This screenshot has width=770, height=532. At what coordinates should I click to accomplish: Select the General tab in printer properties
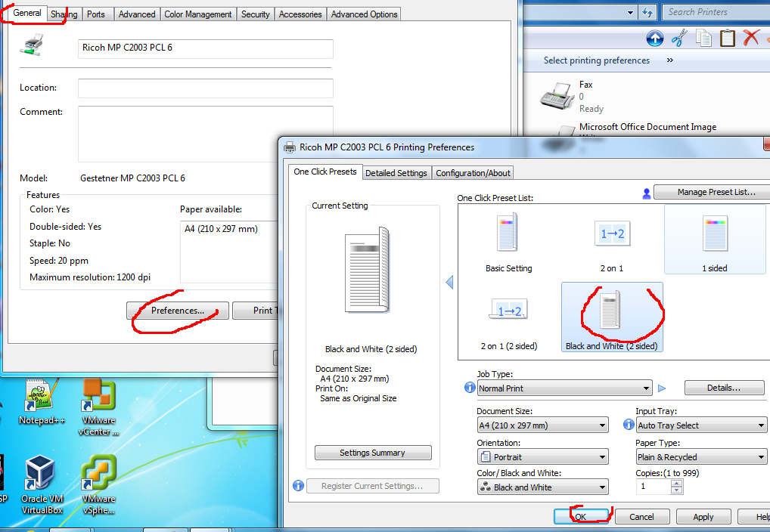(x=27, y=13)
